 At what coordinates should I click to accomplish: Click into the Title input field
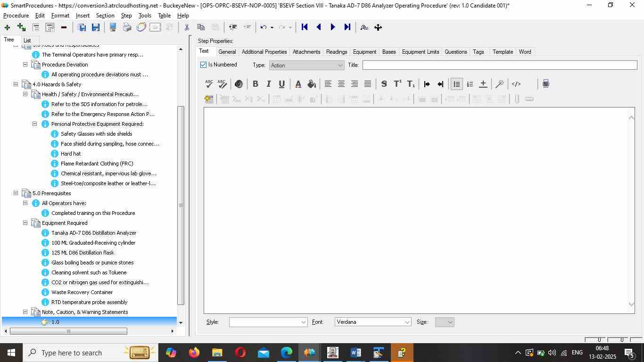(x=500, y=65)
